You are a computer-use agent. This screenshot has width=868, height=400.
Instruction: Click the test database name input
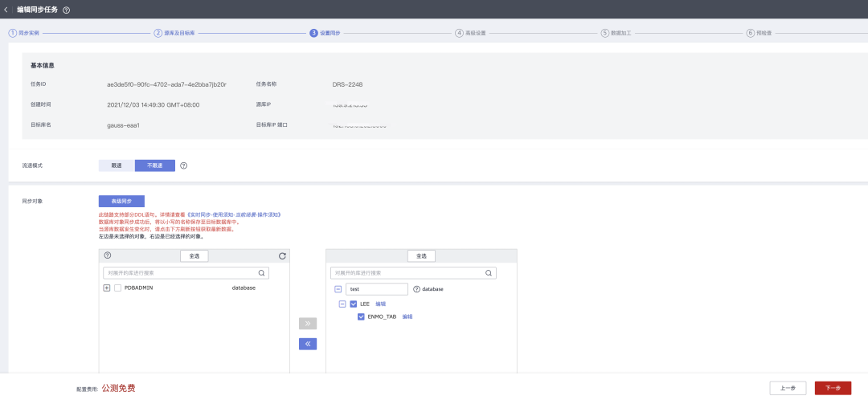point(377,289)
